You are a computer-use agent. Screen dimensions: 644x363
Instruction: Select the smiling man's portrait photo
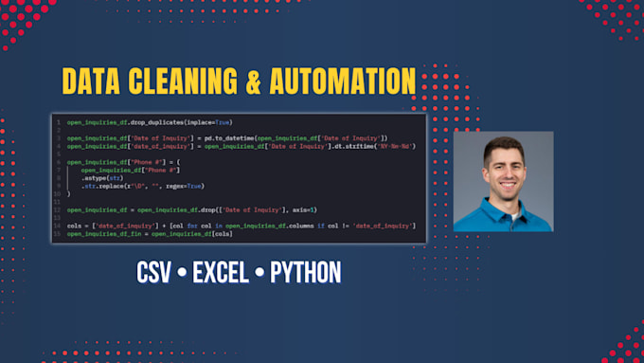click(503, 181)
